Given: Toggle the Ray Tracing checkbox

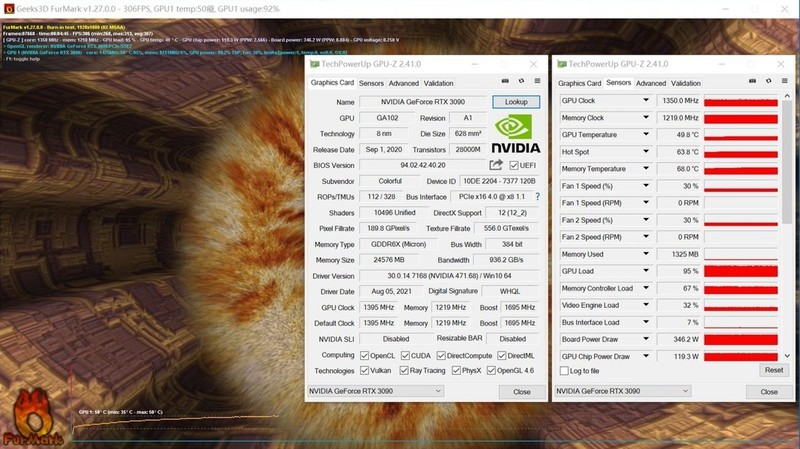Looking at the screenshot, I should click(404, 370).
